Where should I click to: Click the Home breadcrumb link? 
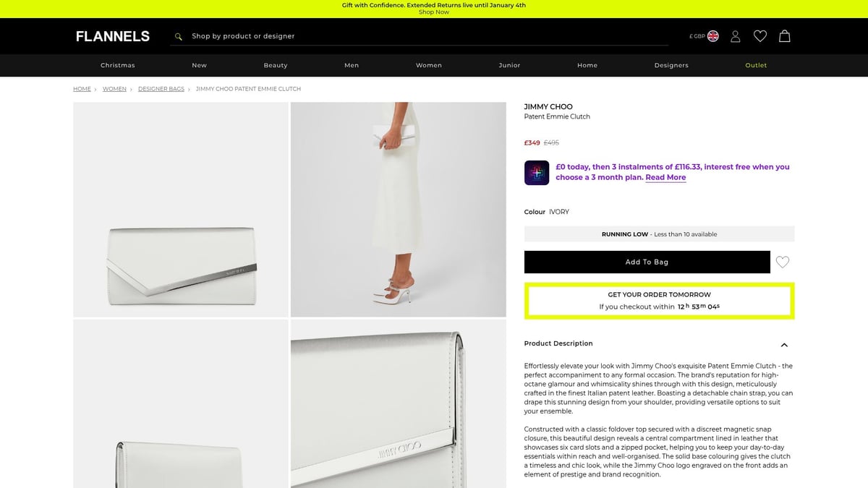pyautogui.click(x=82, y=89)
